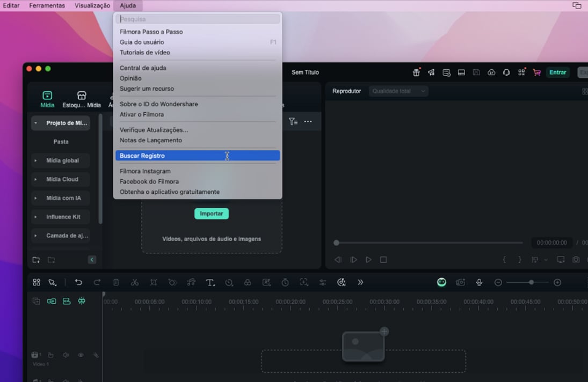Click the stop button in player
Screen dimensions: 588x382
[x=383, y=260]
